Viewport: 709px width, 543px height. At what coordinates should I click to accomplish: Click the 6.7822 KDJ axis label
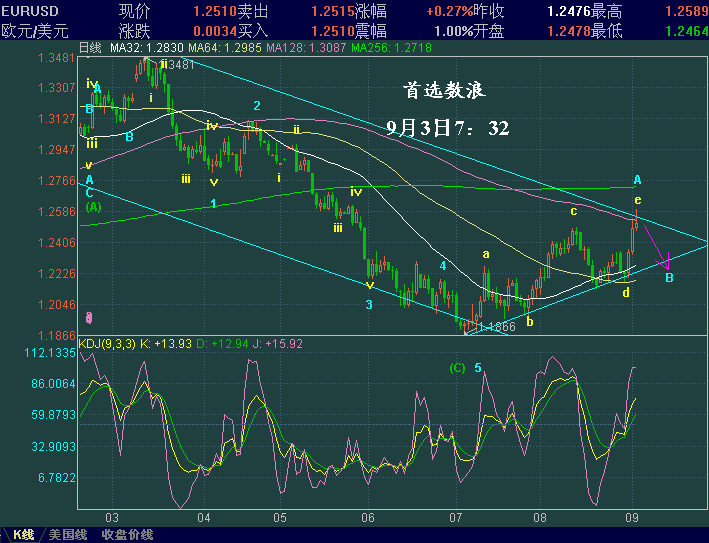pyautogui.click(x=57, y=478)
